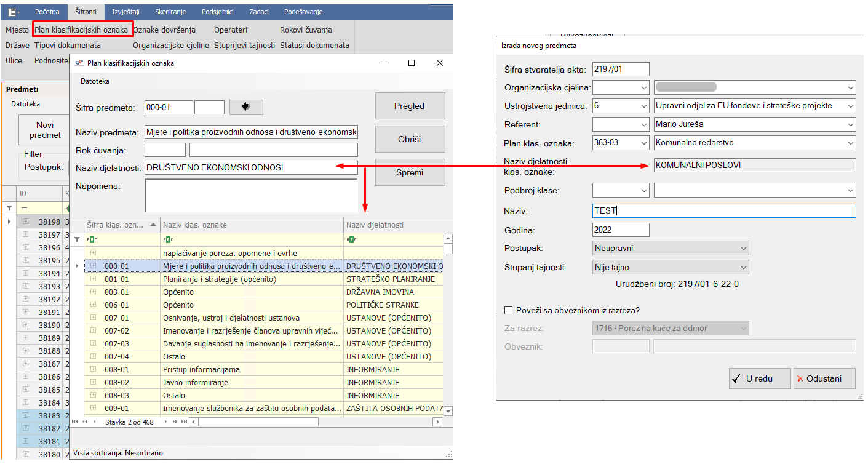Screen dimensions: 868x464
Task: Click the filter funnel icon in the classification grid
Action: 77,239
